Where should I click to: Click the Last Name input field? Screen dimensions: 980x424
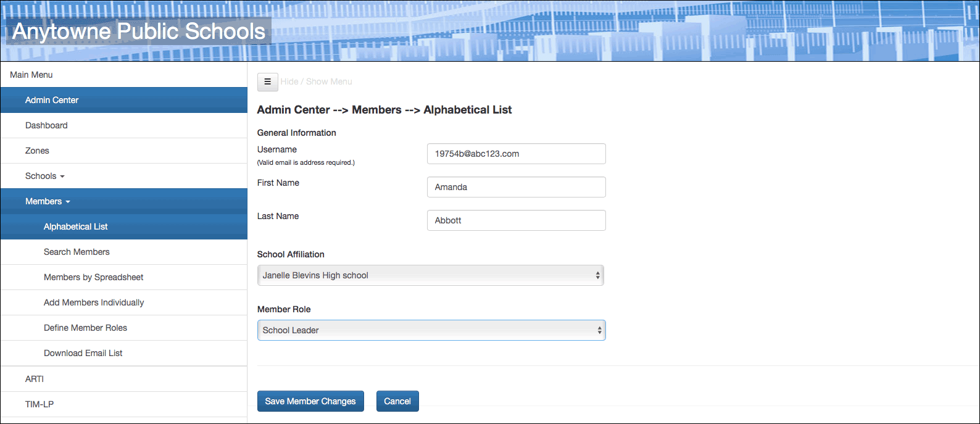[516, 220]
